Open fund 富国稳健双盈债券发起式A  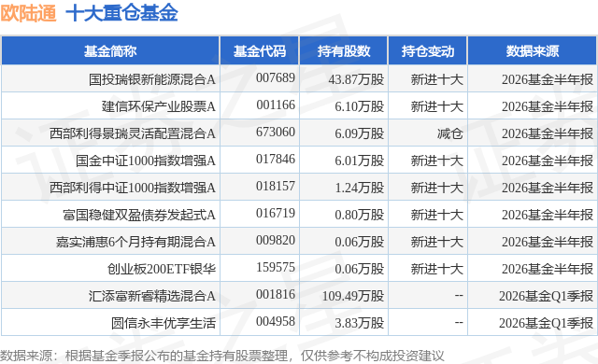(139, 215)
